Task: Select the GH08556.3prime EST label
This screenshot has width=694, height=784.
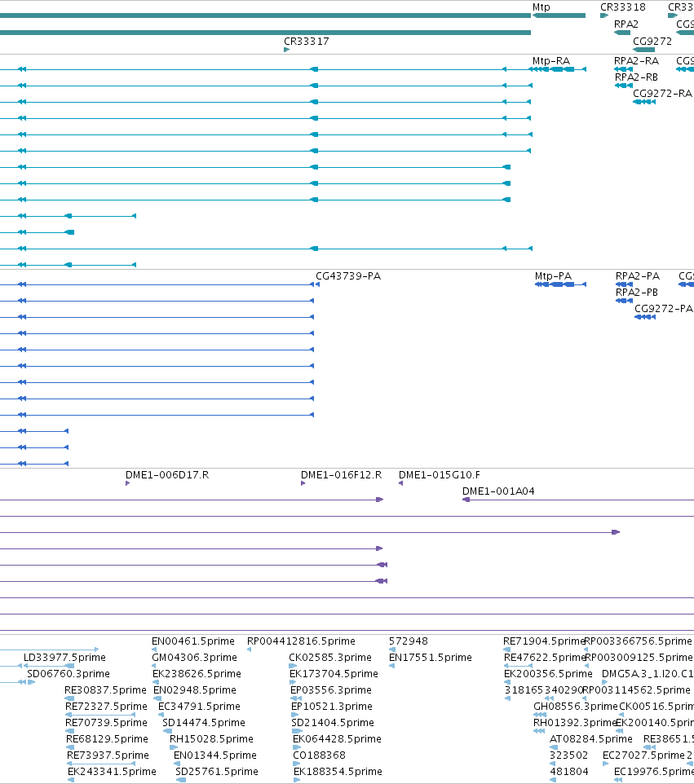Action: 576,706
